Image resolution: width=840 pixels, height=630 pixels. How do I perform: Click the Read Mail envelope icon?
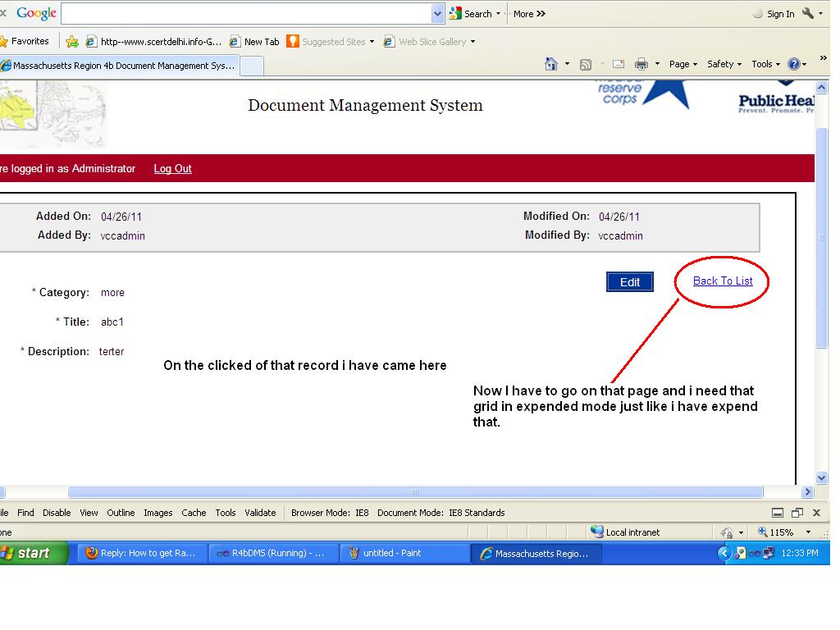coord(619,64)
